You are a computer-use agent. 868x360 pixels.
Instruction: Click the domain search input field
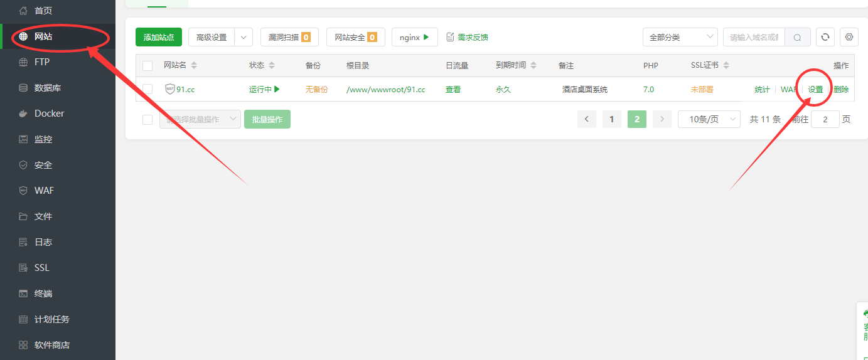tap(754, 37)
